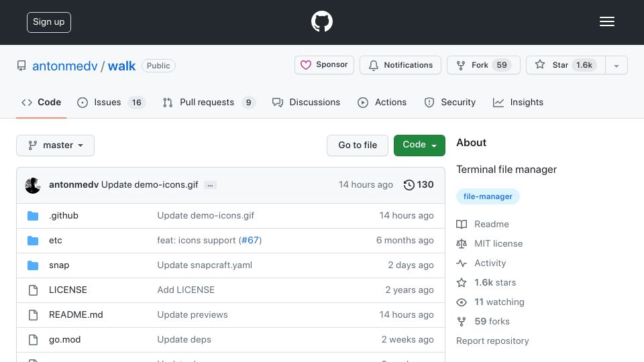
Task: Open the antonmedv owner profile link
Action: (x=65, y=66)
